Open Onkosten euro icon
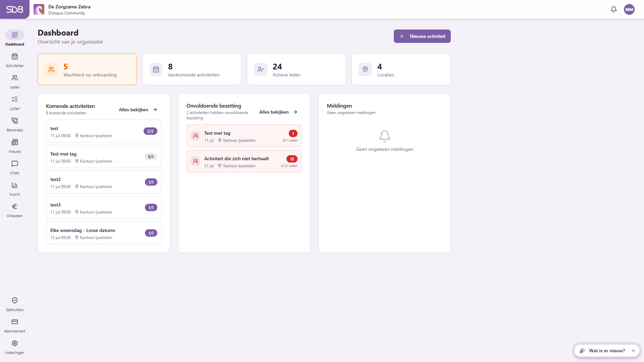The height and width of the screenshot is (362, 644). tap(15, 206)
